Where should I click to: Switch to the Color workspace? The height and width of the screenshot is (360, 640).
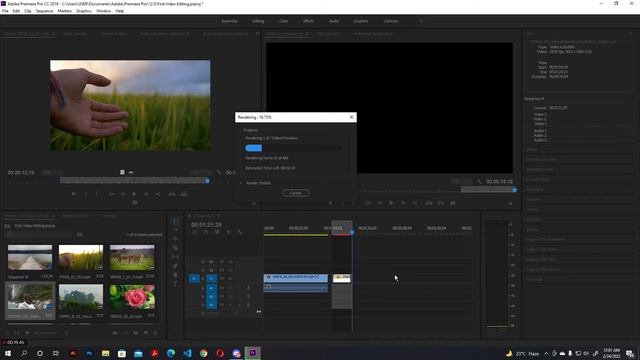[x=283, y=21]
